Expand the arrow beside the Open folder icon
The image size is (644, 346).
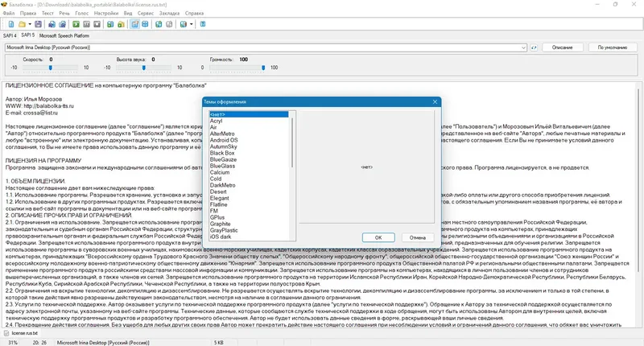[30, 24]
